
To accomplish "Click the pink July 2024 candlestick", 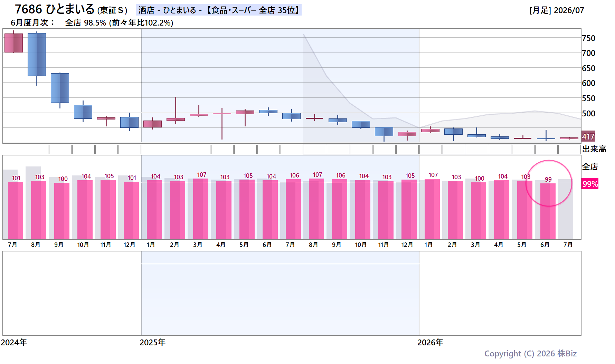I will point(13,43).
